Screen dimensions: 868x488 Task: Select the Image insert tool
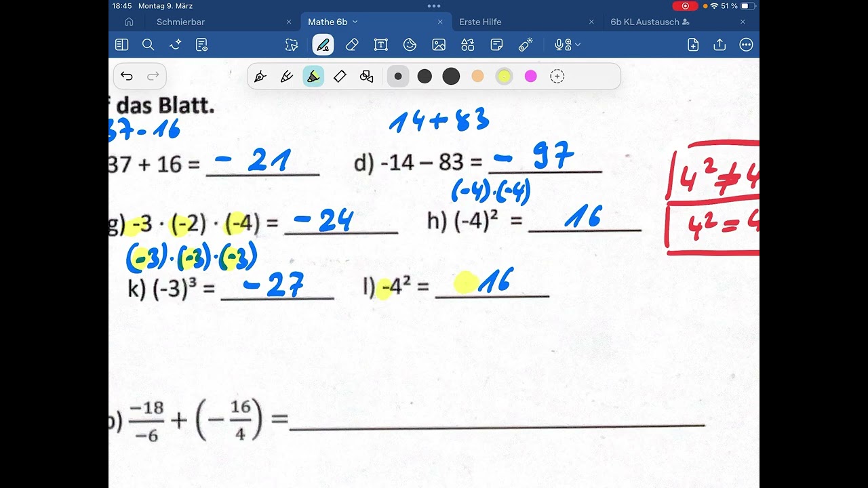point(439,45)
